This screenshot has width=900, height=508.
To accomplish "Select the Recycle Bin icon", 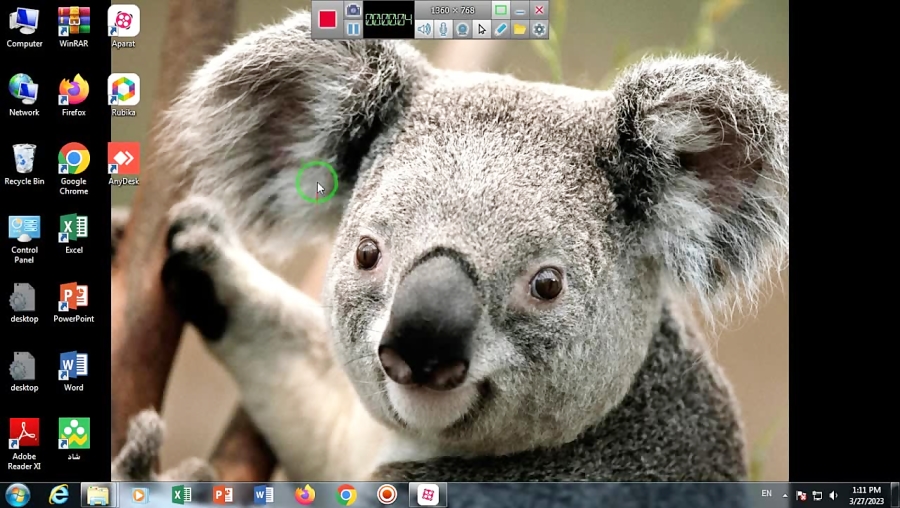I will pyautogui.click(x=24, y=165).
